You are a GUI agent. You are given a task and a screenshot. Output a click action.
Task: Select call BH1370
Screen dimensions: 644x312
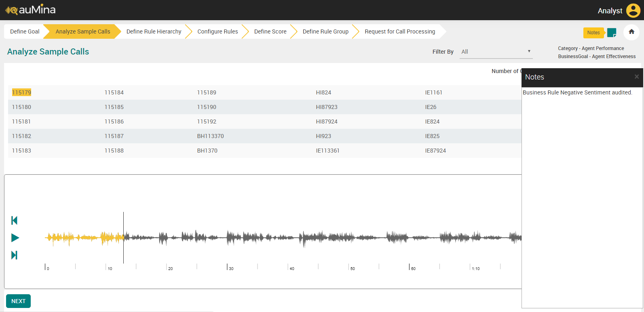[207, 151]
